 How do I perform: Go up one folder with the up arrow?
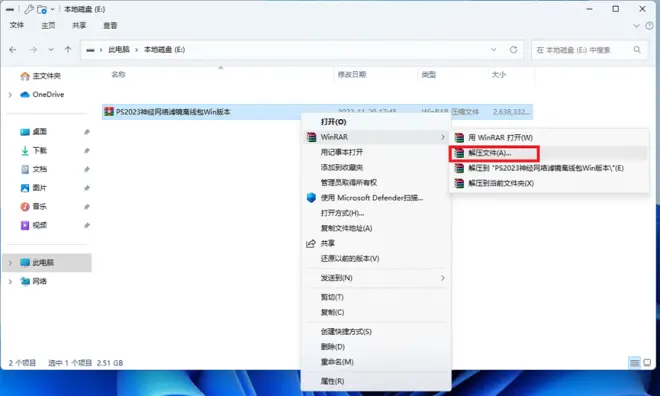click(x=68, y=50)
